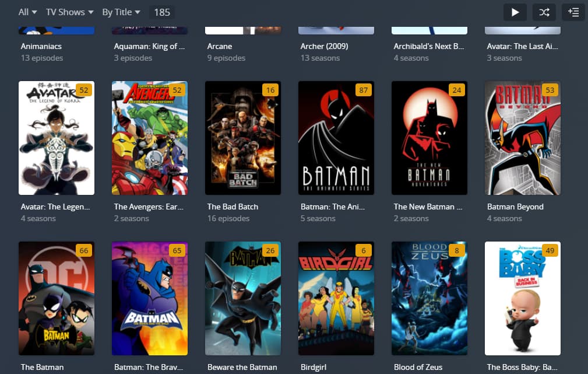Play all TV shows
The width and height of the screenshot is (588, 374).
[515, 12]
